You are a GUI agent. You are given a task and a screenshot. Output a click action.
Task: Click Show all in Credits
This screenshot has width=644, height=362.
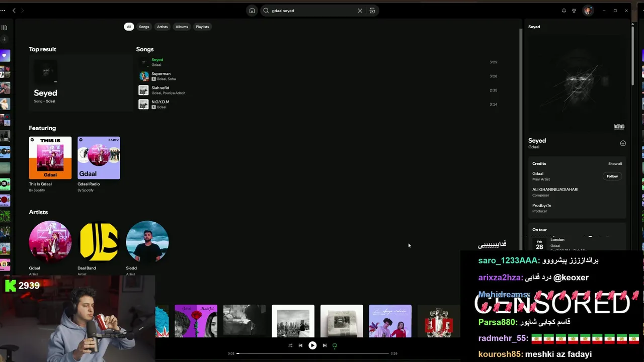click(x=615, y=163)
